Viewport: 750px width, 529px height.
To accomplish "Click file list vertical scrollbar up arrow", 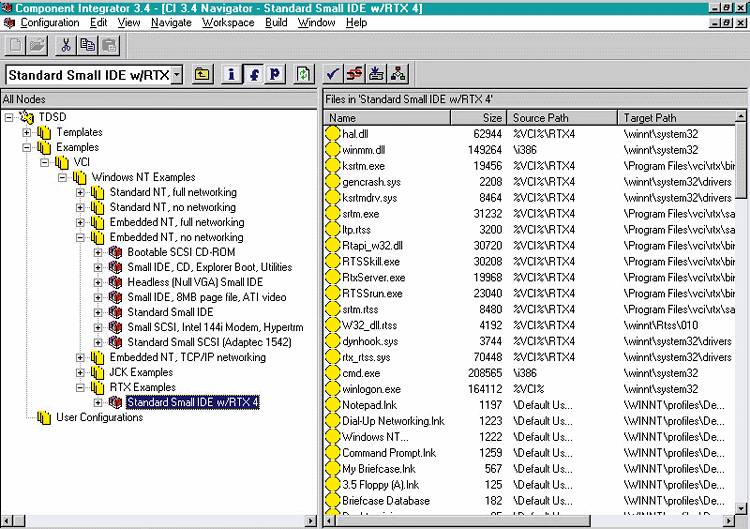I will (740, 116).
